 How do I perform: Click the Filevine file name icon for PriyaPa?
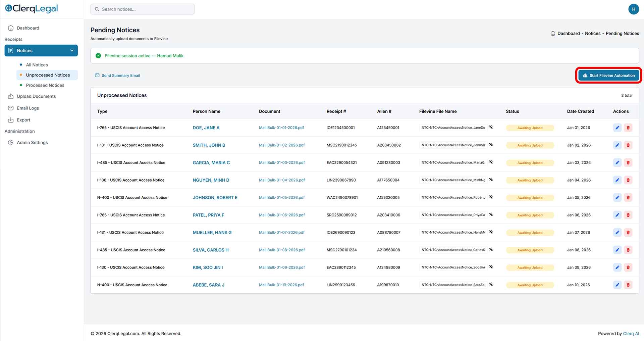coord(491,214)
